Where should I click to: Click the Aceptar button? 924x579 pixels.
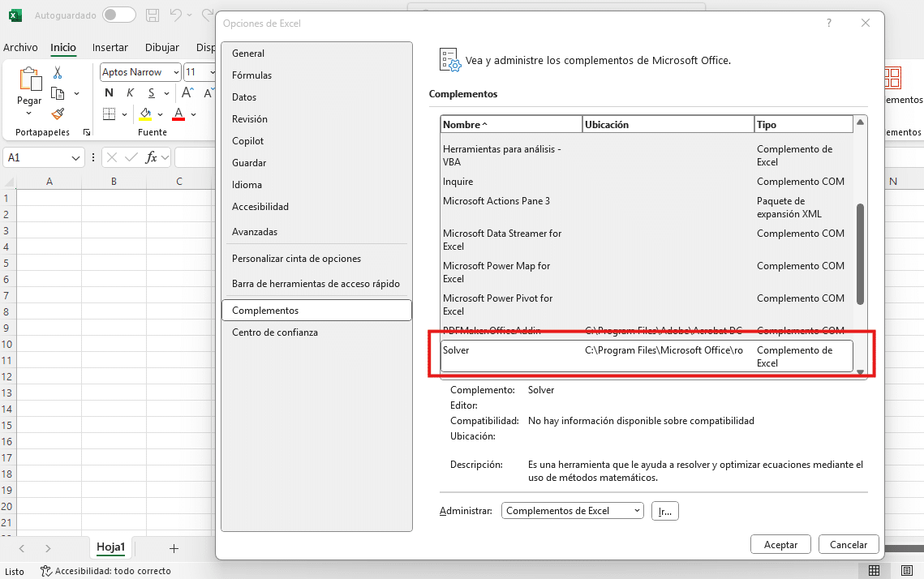click(780, 545)
